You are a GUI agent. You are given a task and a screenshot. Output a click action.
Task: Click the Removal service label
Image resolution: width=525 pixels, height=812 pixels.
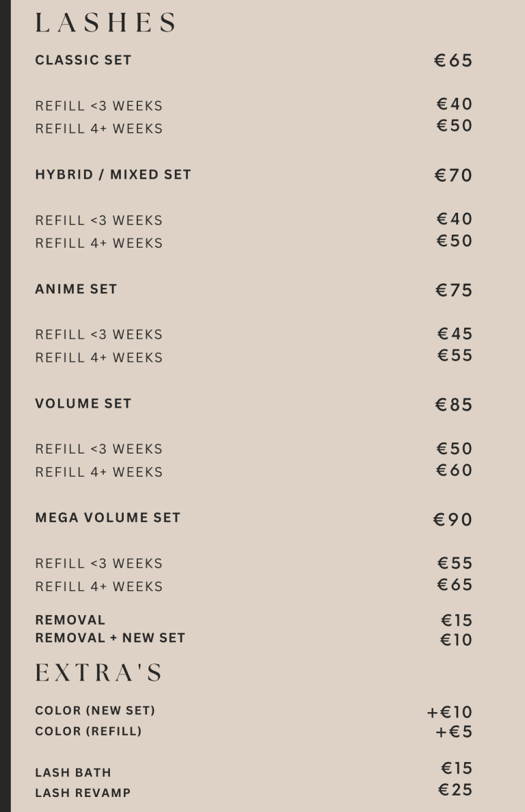tap(70, 620)
